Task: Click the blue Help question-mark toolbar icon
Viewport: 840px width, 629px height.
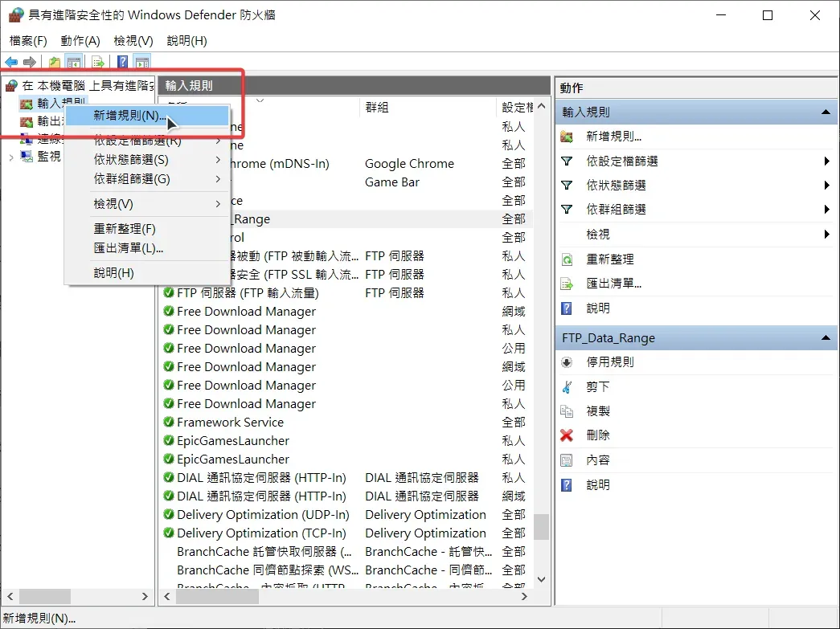Action: (123, 62)
